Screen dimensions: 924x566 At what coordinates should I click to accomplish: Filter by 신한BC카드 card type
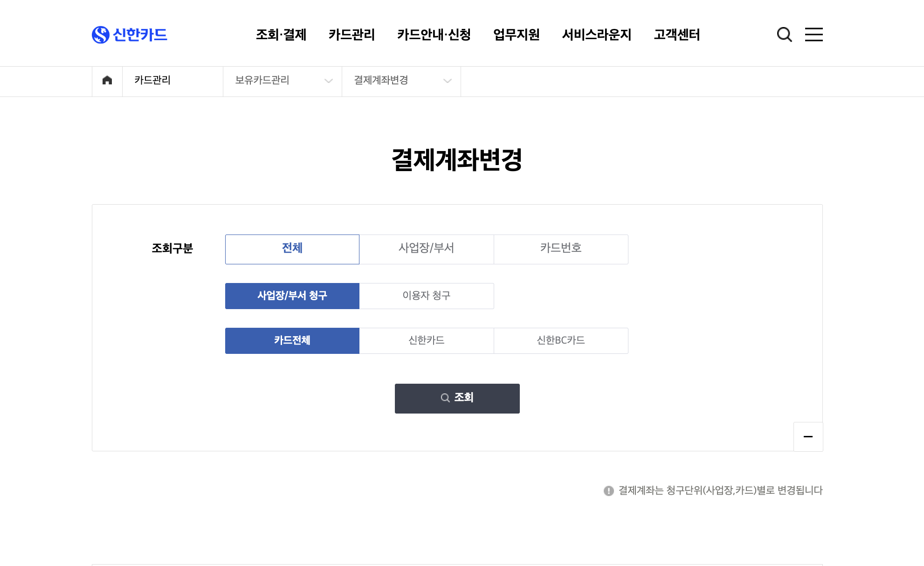[x=560, y=340]
